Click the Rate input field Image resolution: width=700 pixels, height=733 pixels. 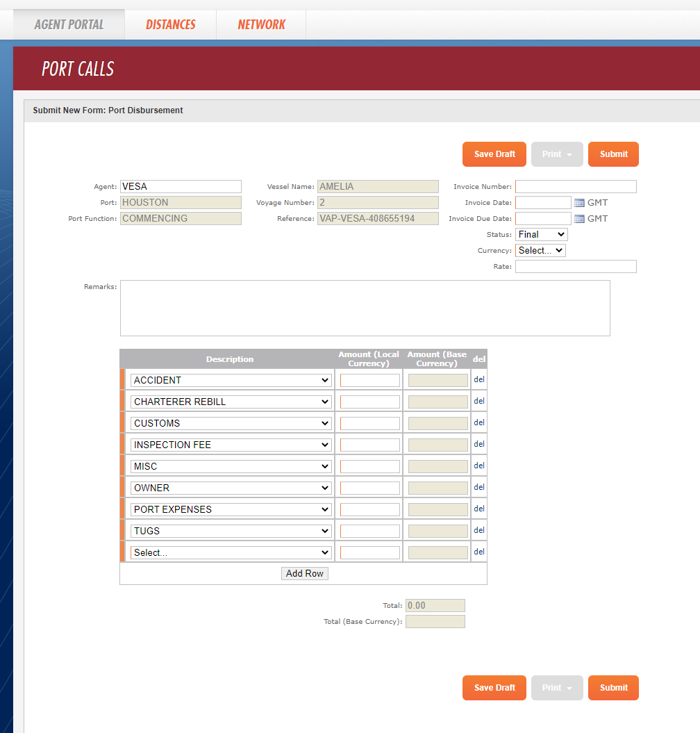(576, 266)
